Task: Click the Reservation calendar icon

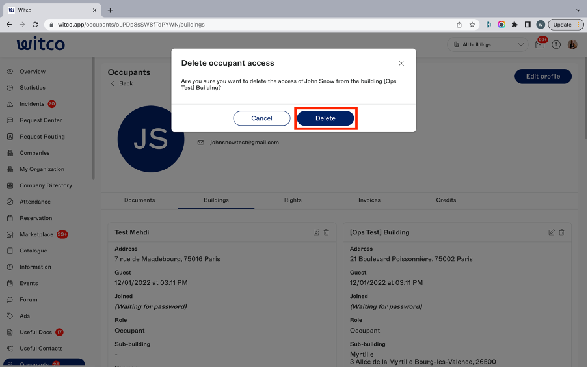Action: point(10,218)
